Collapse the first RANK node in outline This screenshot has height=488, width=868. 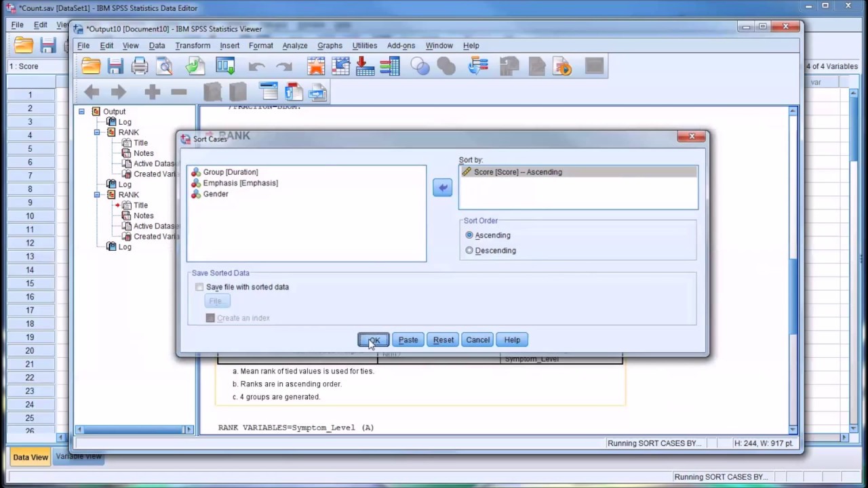[x=97, y=132]
